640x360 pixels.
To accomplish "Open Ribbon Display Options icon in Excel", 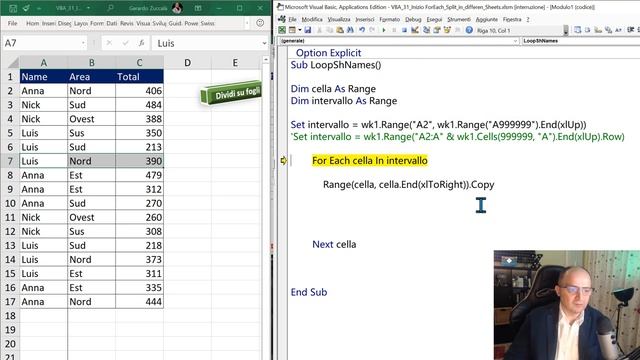I will click(x=198, y=8).
